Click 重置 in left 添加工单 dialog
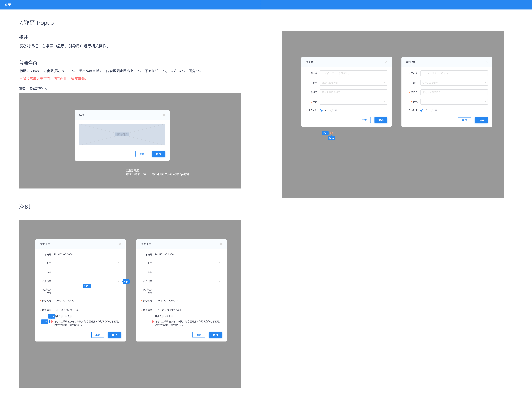Viewport: 532px width, 403px height. coord(98,335)
